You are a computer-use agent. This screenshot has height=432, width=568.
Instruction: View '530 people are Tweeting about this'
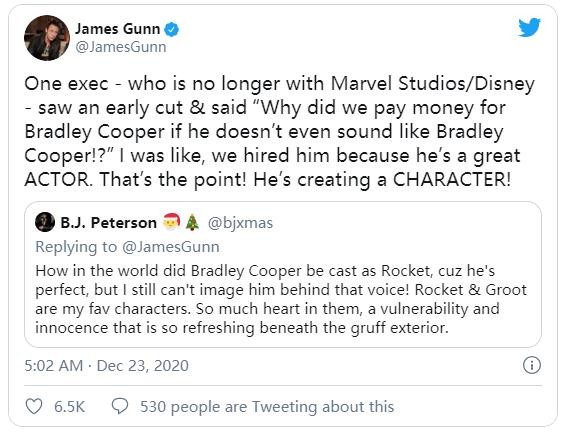(267, 407)
